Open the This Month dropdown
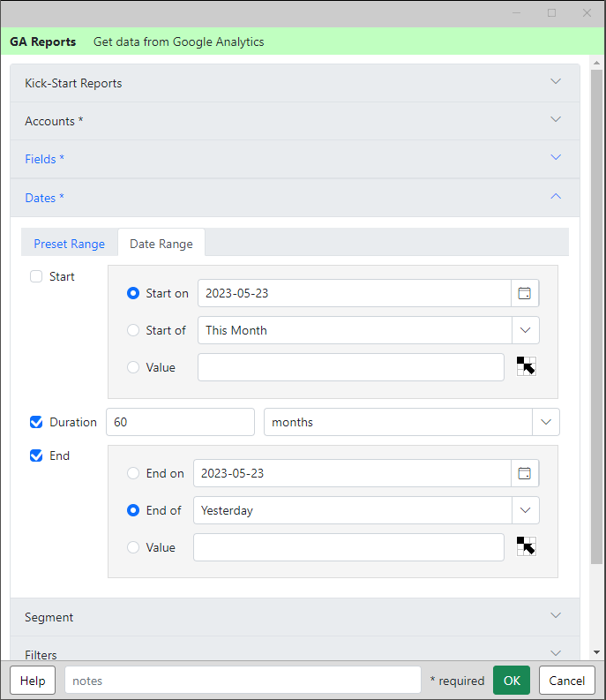Screen dimensions: 606x700 click(x=369, y=330)
